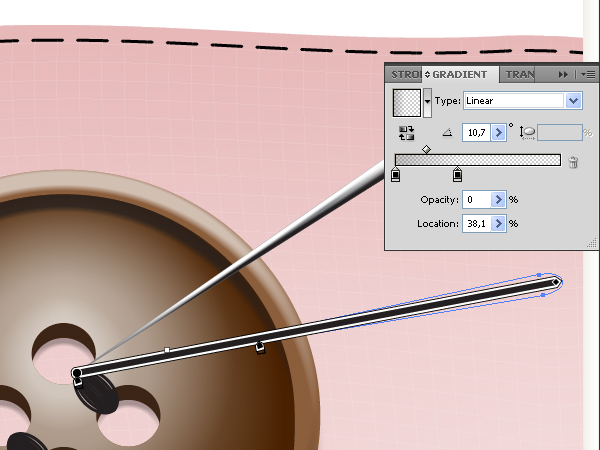Click the disabled aspect ratio field
600x450 pixels.
point(560,132)
